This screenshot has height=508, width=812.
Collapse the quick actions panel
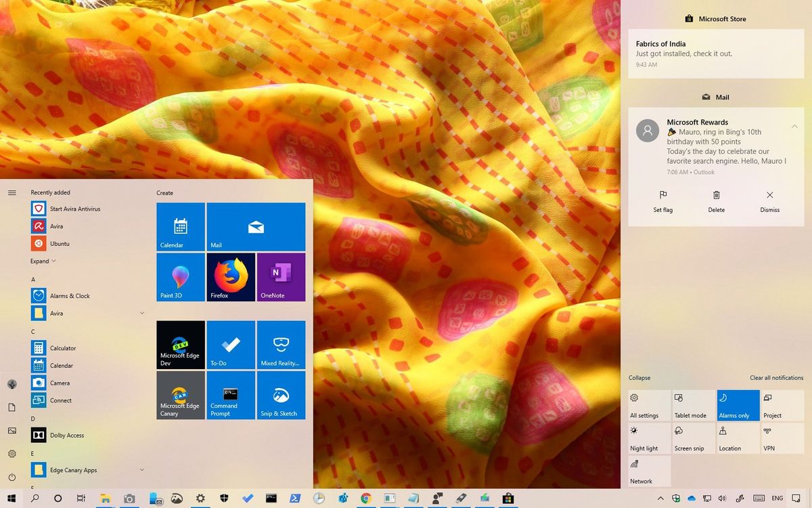640,378
